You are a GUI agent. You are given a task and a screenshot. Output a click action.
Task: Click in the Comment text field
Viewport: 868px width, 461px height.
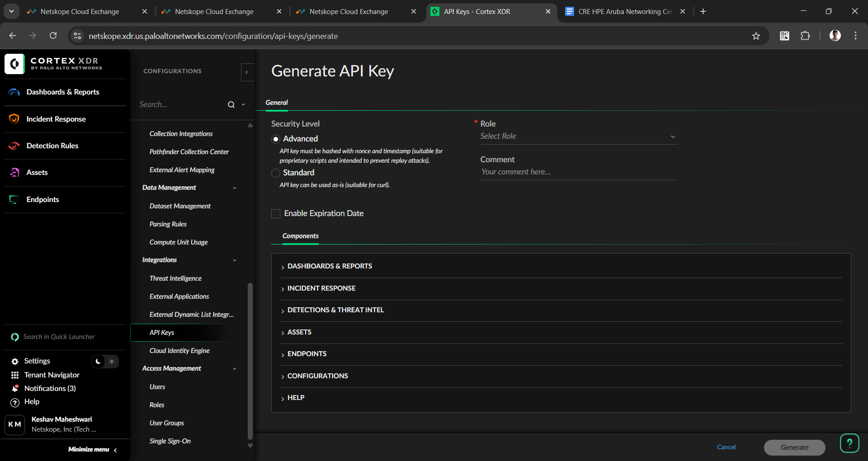[x=578, y=172]
